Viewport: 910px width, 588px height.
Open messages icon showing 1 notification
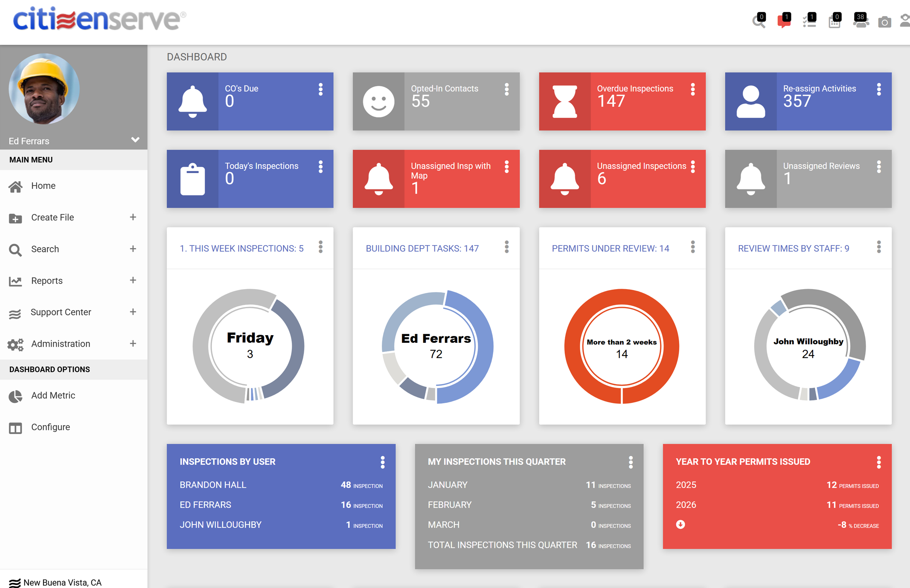(x=784, y=22)
